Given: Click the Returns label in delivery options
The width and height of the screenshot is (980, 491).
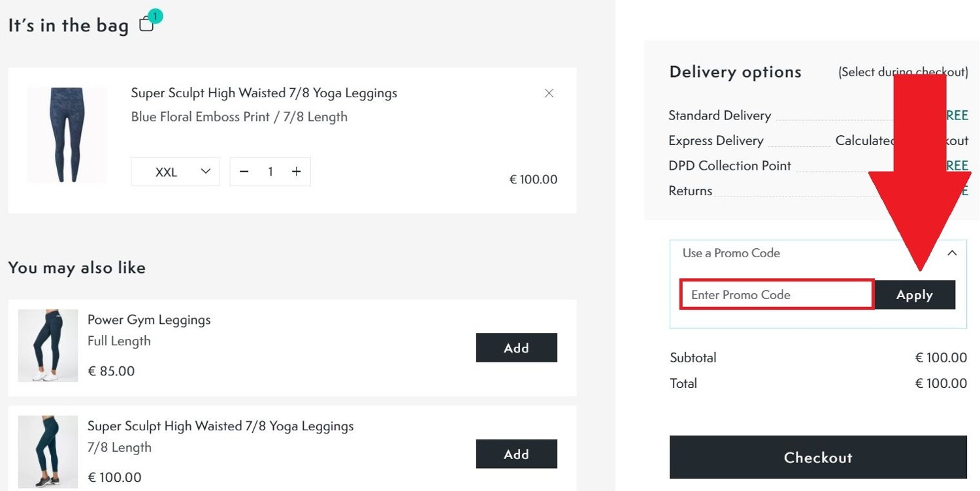Looking at the screenshot, I should 690,191.
